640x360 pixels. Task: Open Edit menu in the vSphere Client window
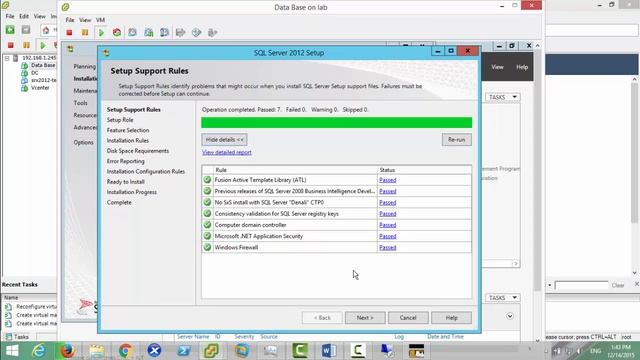pyautogui.click(x=24, y=16)
